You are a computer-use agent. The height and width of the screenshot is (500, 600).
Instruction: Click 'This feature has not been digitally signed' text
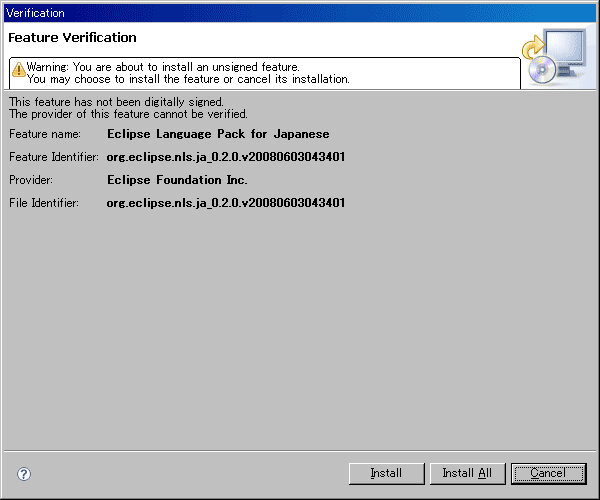pos(116,102)
